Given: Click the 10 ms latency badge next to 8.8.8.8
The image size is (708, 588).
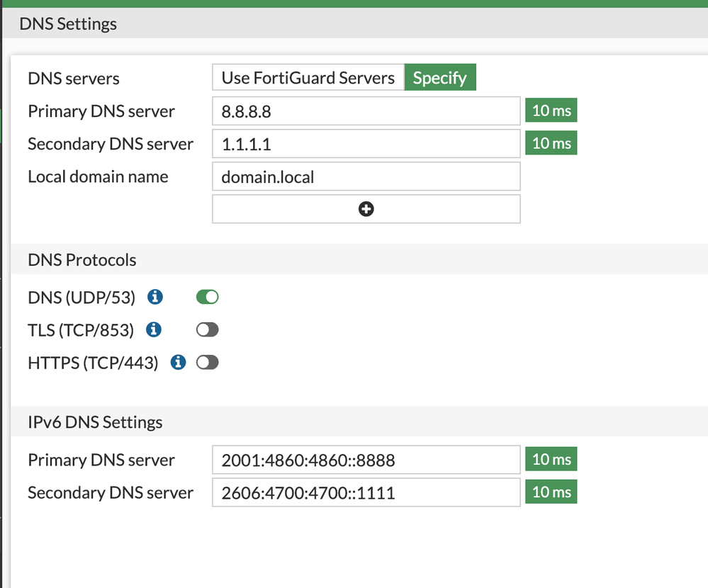Looking at the screenshot, I should pyautogui.click(x=551, y=110).
